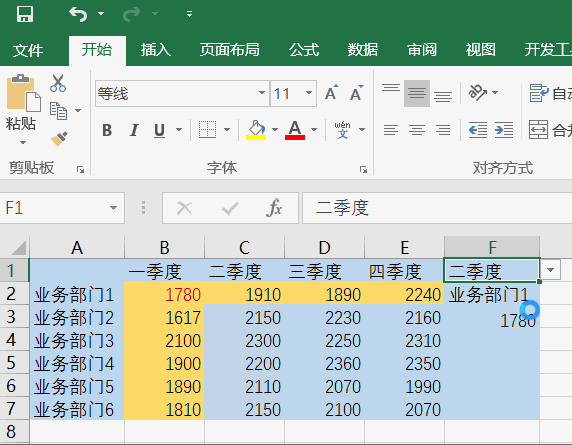Open the phonetic guide dropdown arrow

[362, 129]
